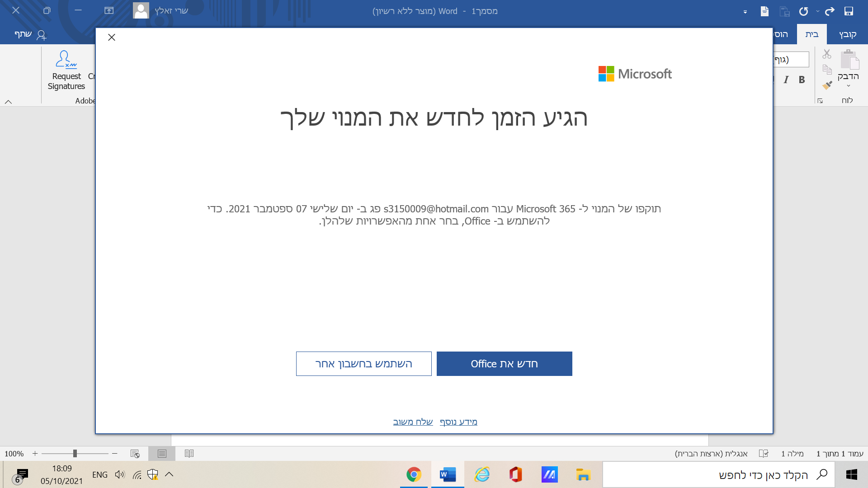Select Print Layout view button

[162, 453]
